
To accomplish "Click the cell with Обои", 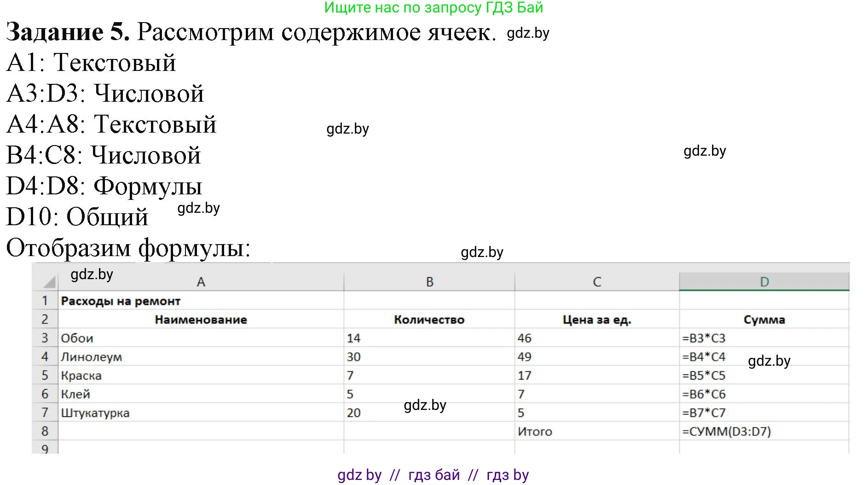I will tap(77, 338).
